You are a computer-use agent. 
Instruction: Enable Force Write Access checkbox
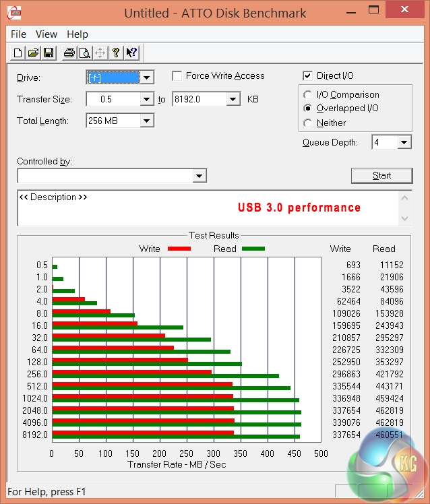pos(177,76)
